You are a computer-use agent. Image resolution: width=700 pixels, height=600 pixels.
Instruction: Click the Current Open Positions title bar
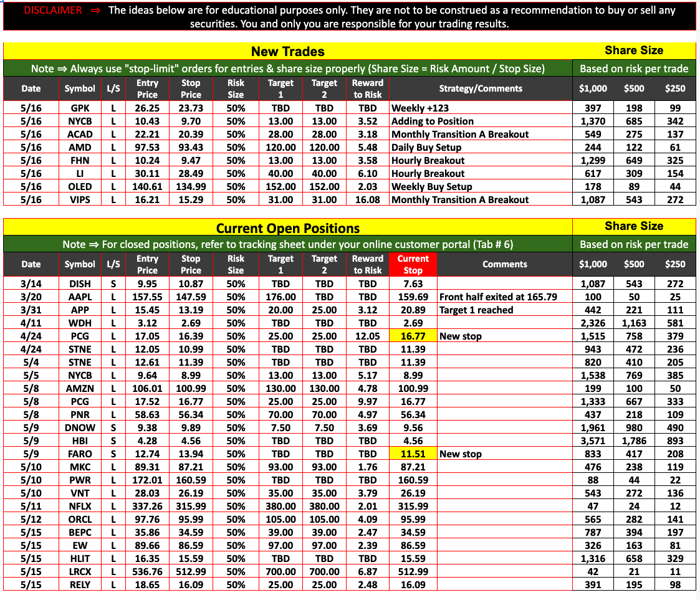[x=287, y=228]
